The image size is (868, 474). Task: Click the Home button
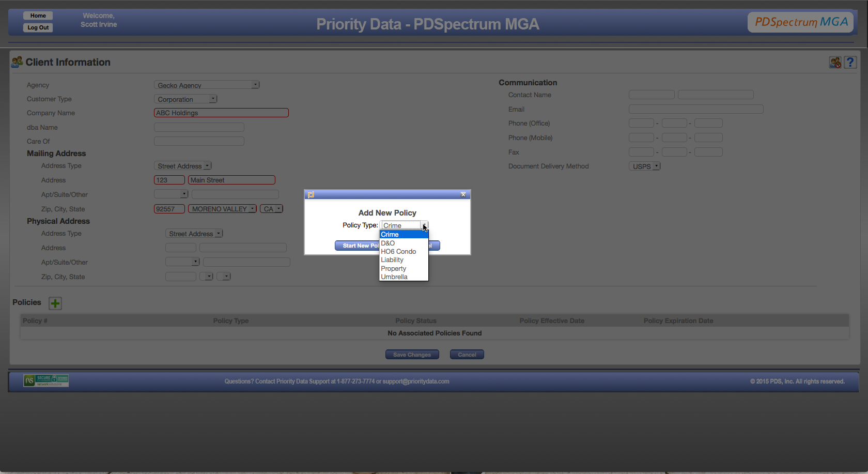pyautogui.click(x=38, y=16)
